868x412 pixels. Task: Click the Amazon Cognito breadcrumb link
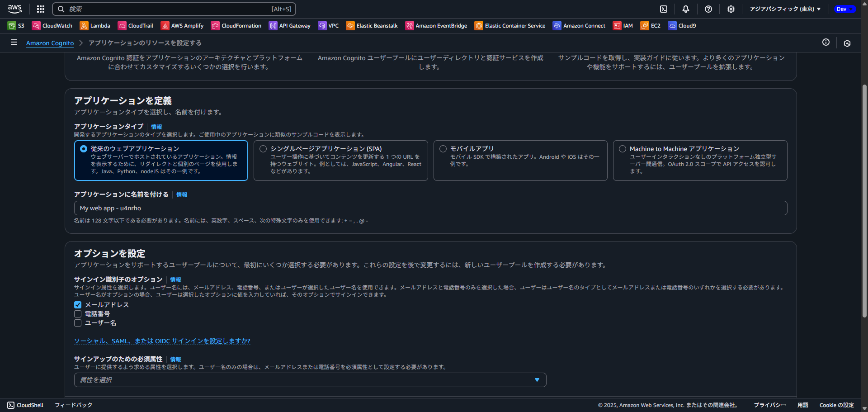(x=50, y=43)
